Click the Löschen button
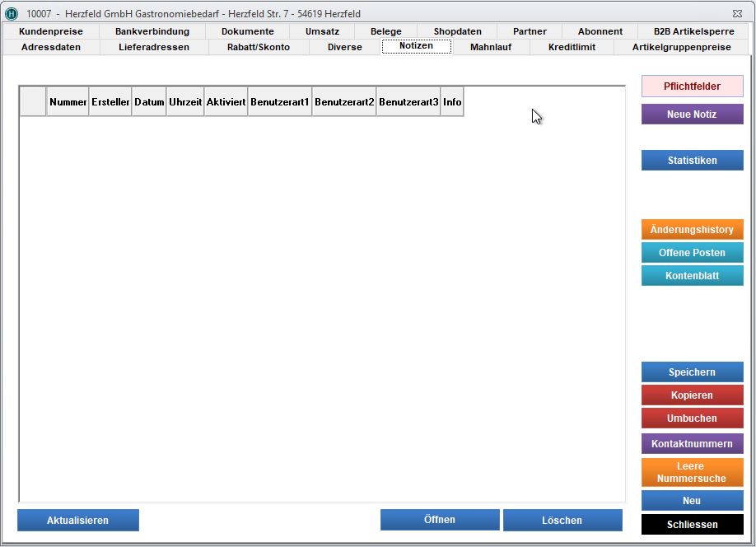 pos(562,521)
